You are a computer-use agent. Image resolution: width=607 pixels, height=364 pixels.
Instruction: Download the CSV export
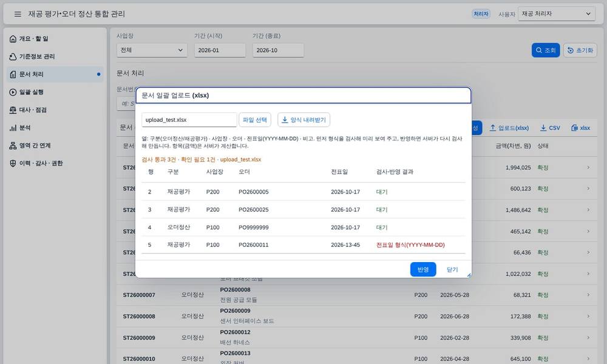[x=550, y=127]
